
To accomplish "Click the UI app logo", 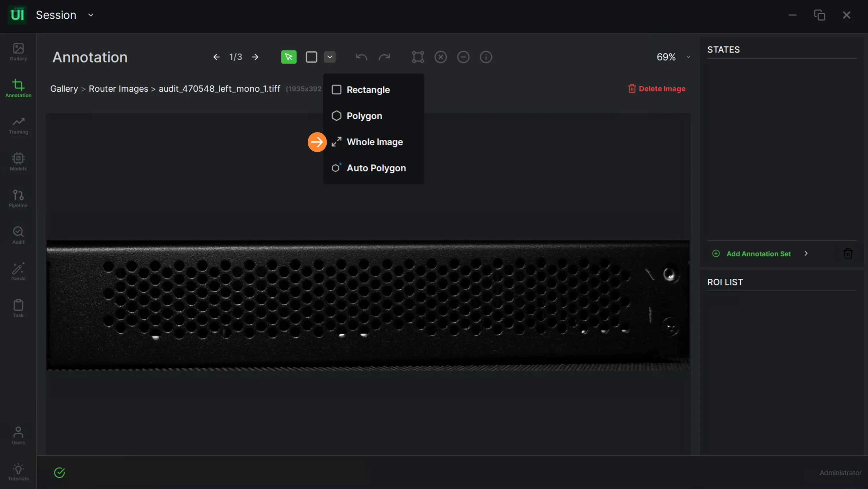I will coord(17,15).
